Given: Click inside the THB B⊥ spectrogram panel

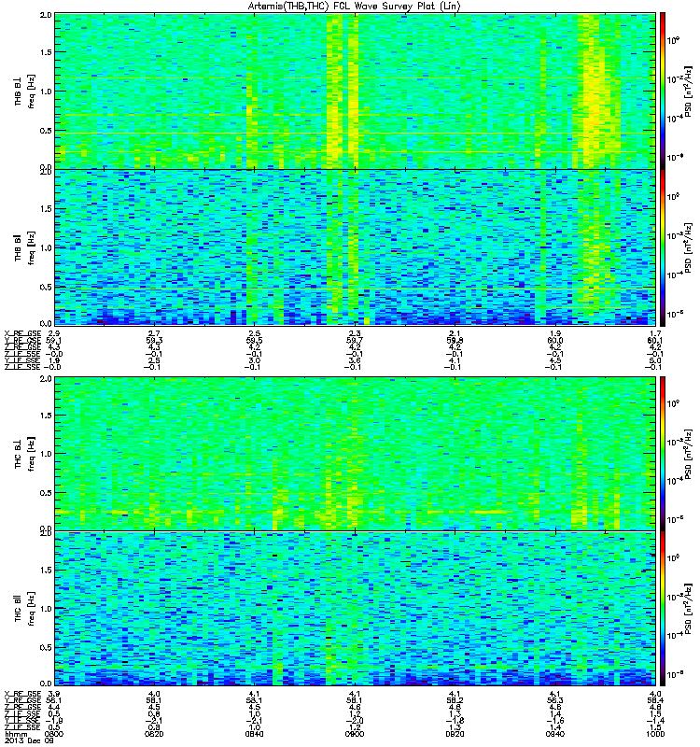Looking at the screenshot, I should click(356, 91).
